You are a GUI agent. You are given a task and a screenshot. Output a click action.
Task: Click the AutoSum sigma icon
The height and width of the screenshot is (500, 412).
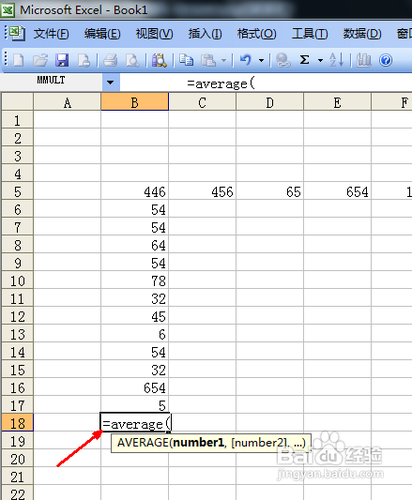[304, 60]
